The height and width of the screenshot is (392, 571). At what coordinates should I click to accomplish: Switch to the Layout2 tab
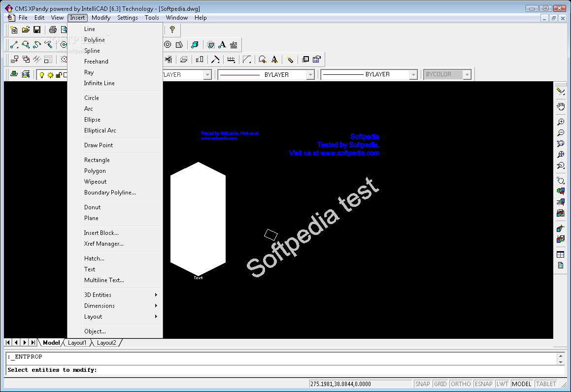click(x=106, y=342)
